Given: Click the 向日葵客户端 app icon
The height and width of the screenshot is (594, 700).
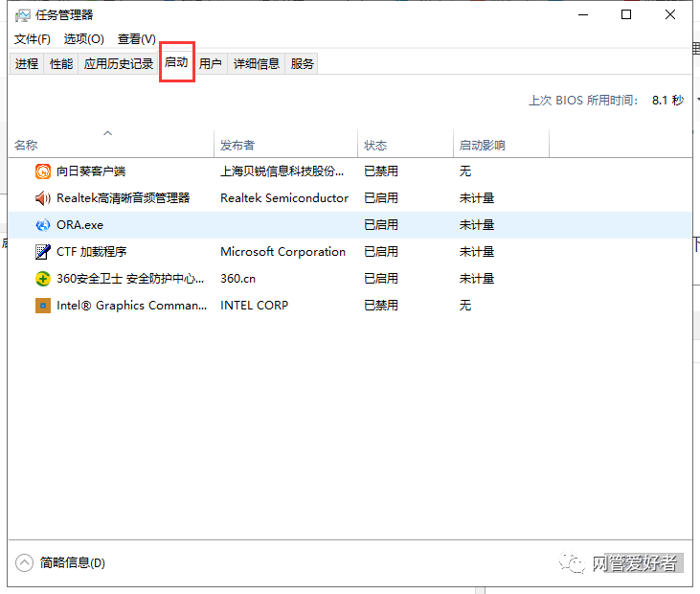Looking at the screenshot, I should [x=43, y=171].
